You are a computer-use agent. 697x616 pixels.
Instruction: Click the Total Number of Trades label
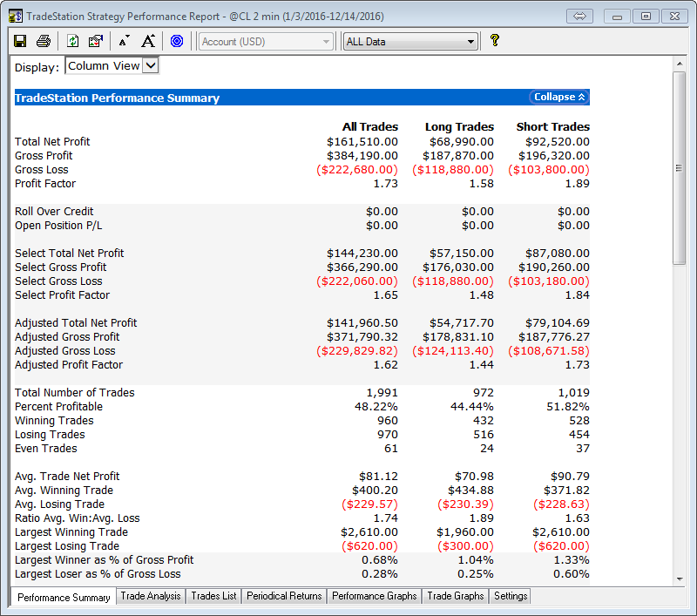pos(75,392)
